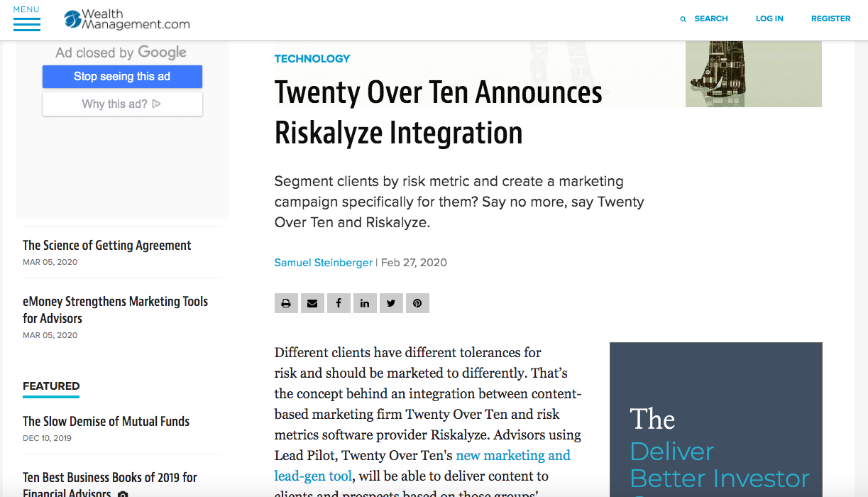Pin article on Pinterest
The height and width of the screenshot is (497, 868).
point(417,303)
